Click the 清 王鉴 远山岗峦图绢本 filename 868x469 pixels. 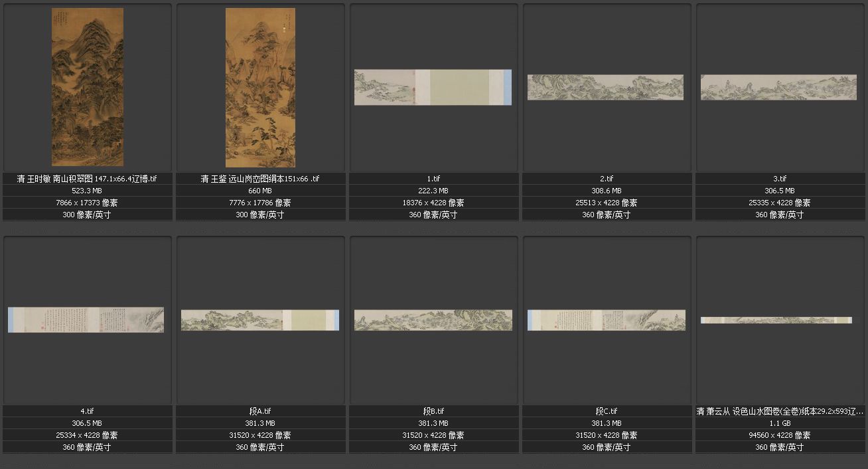click(260, 179)
